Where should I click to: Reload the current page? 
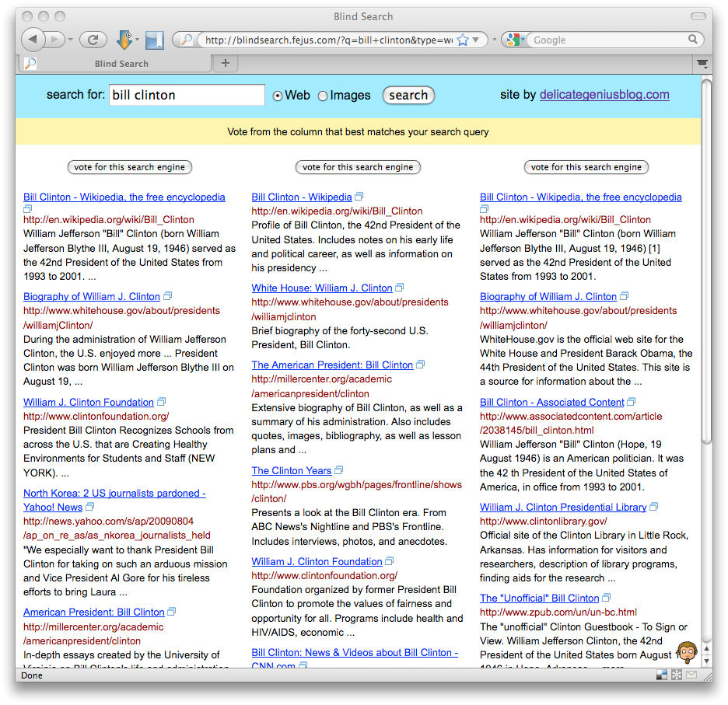point(93,40)
